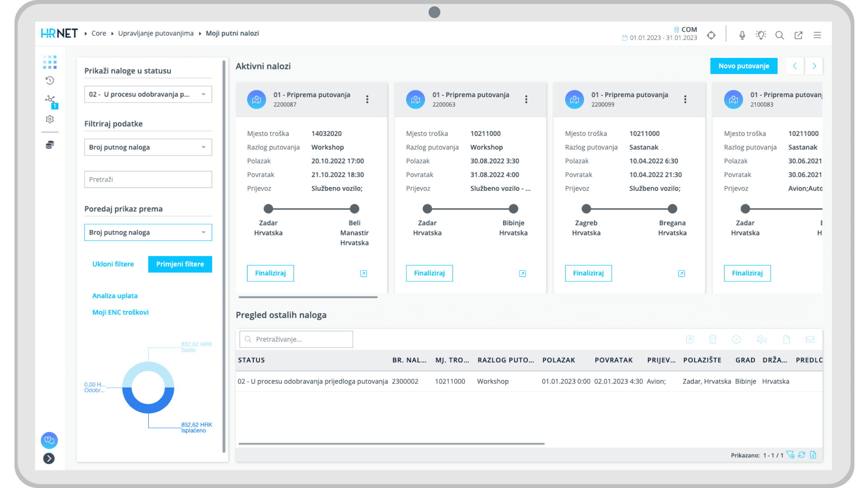The width and height of the screenshot is (868, 488).
Task: Open 'Moji ENC troškovi' link
Action: click(x=120, y=312)
